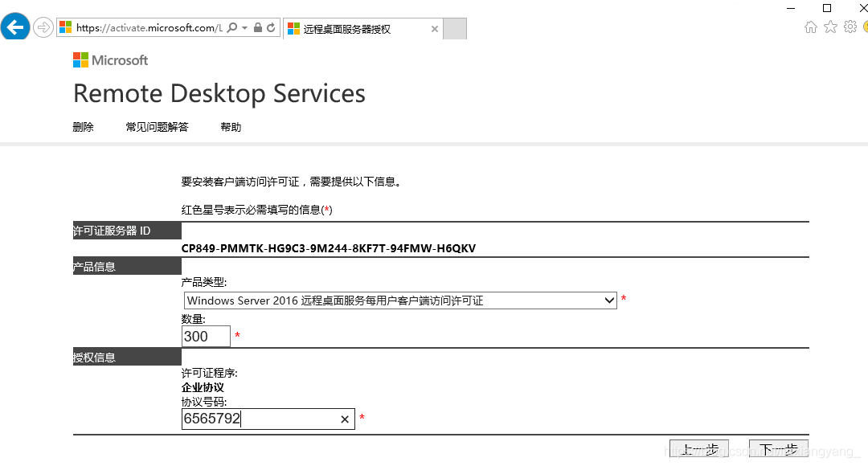Click the Microsoft logo on page
868x466 pixels.
pos(111,60)
